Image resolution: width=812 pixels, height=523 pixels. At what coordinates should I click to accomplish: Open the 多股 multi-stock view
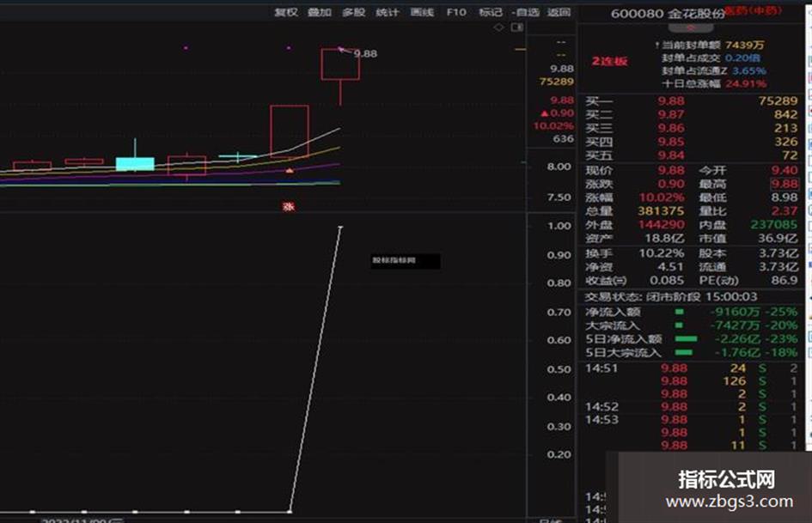click(x=354, y=12)
